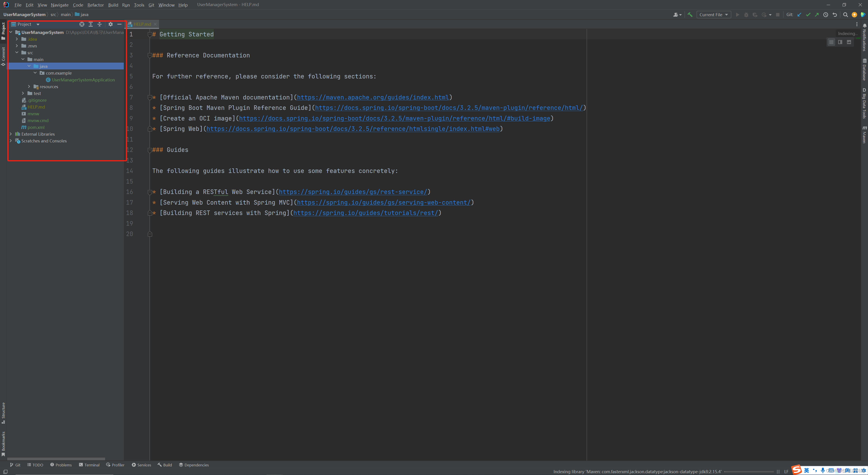Click the Rollback undo arrow icon

pyautogui.click(x=835, y=14)
